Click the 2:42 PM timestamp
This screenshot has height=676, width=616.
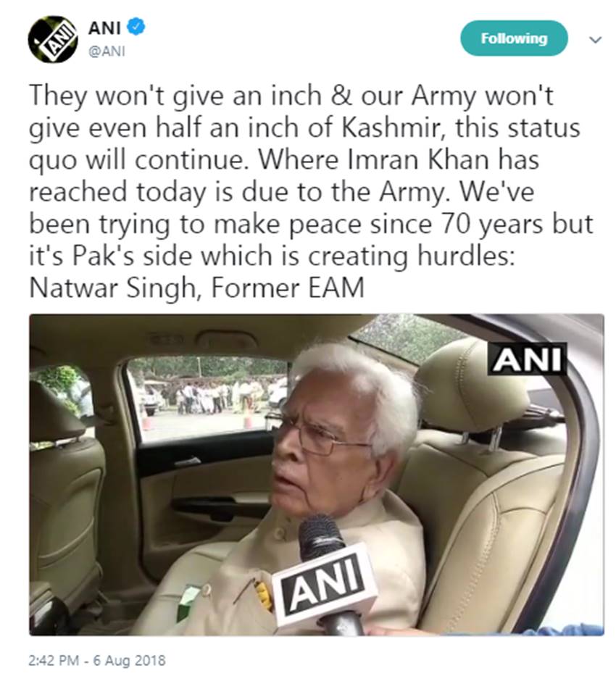point(54,660)
